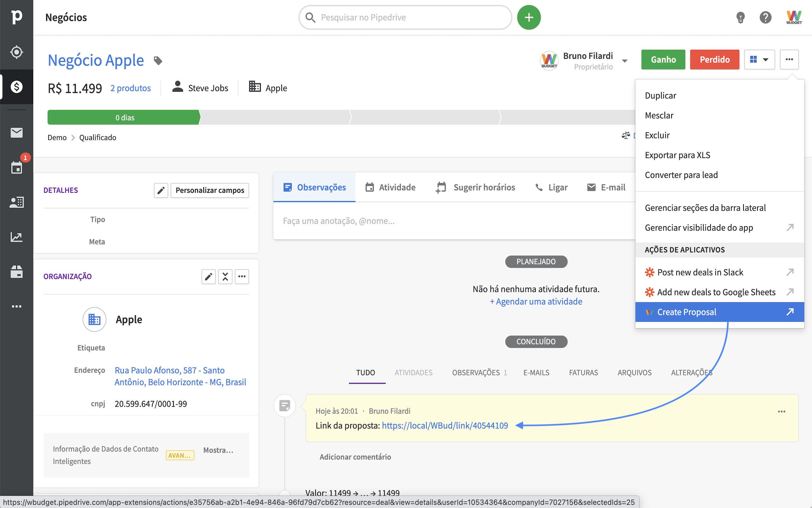812x508 pixels.
Task: Click the Apple organization building avatar
Action: tap(94, 319)
